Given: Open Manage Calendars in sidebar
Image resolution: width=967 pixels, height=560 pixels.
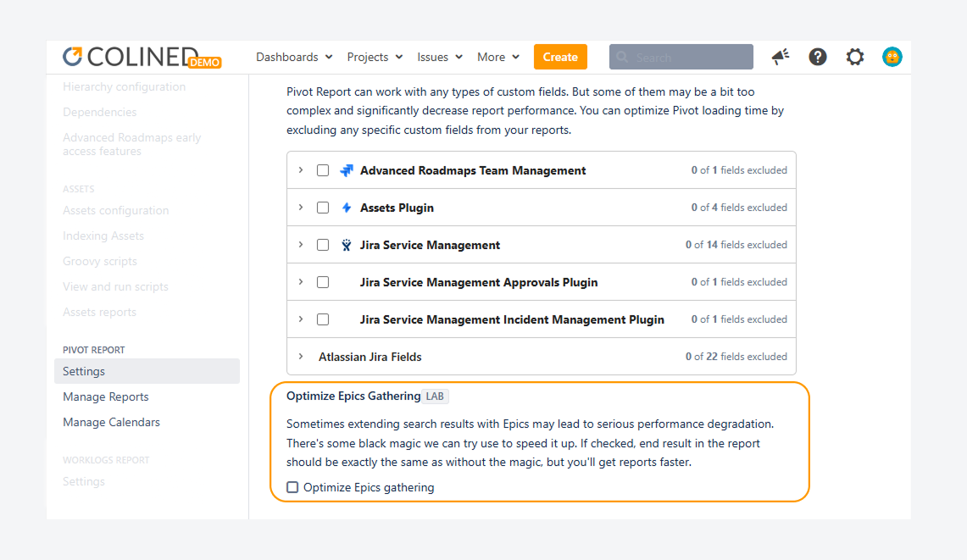Looking at the screenshot, I should pos(111,422).
